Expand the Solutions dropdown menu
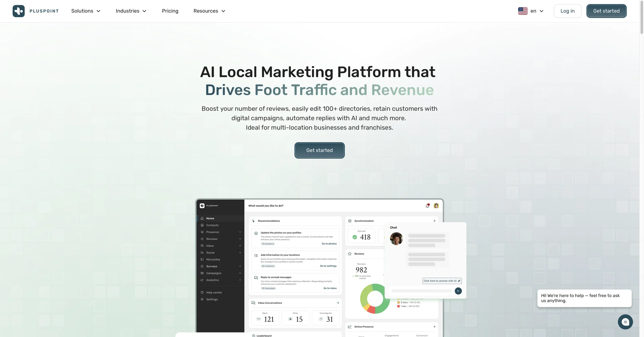This screenshot has width=644, height=337. point(86,11)
